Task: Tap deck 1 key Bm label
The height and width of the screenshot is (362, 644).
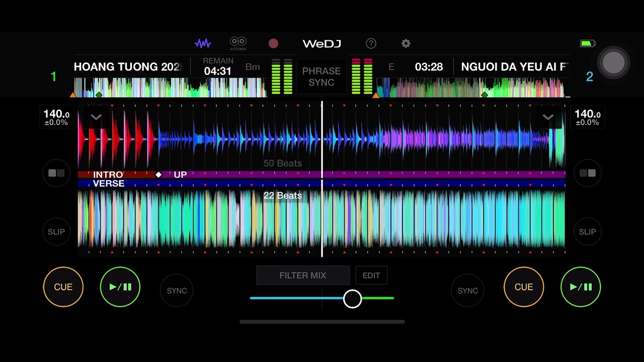Action: click(x=253, y=67)
